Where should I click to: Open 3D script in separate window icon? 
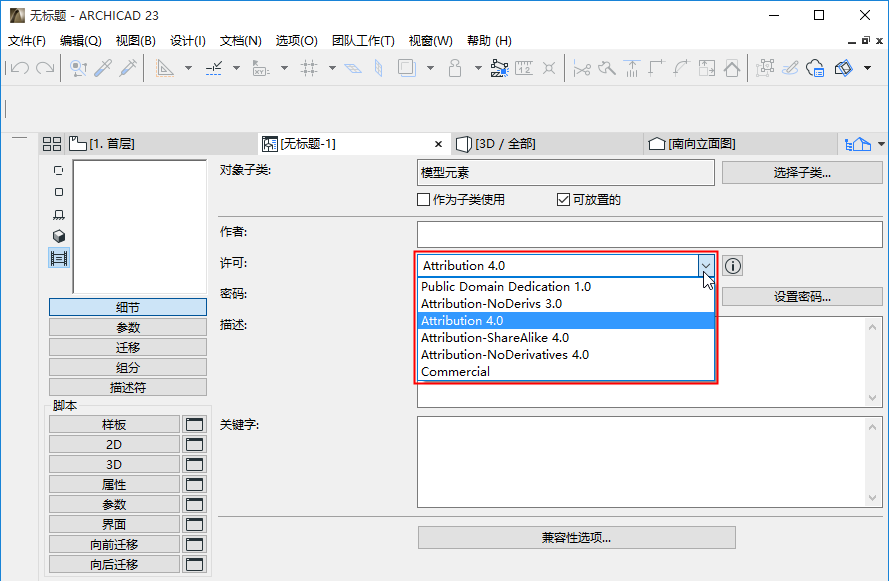(194, 464)
